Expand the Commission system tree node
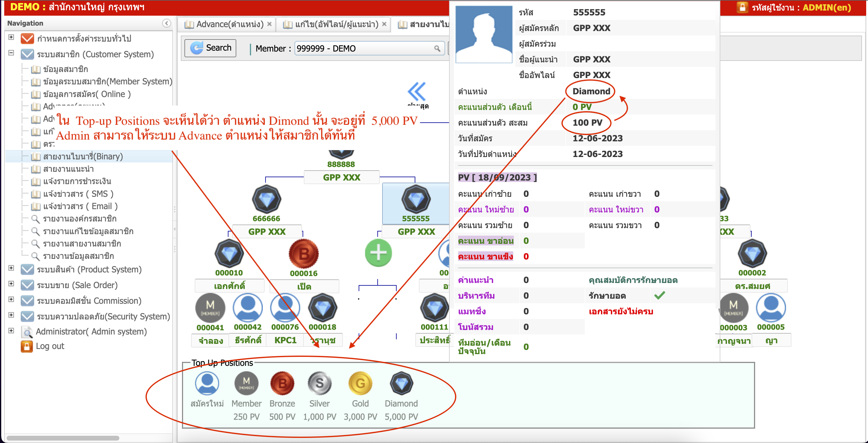The height and width of the screenshot is (443, 868). click(11, 300)
